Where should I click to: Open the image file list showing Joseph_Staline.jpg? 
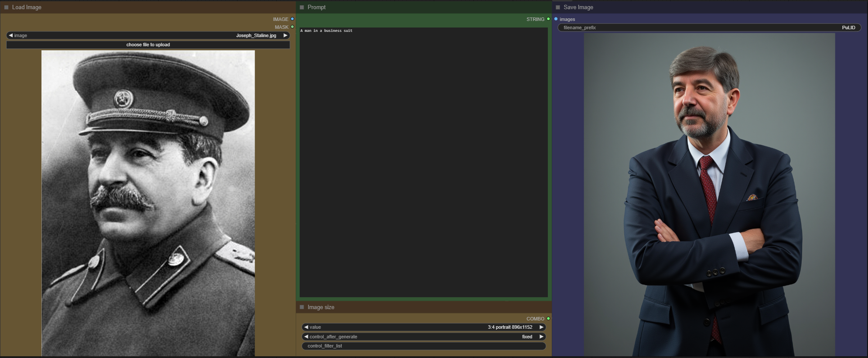pos(148,35)
